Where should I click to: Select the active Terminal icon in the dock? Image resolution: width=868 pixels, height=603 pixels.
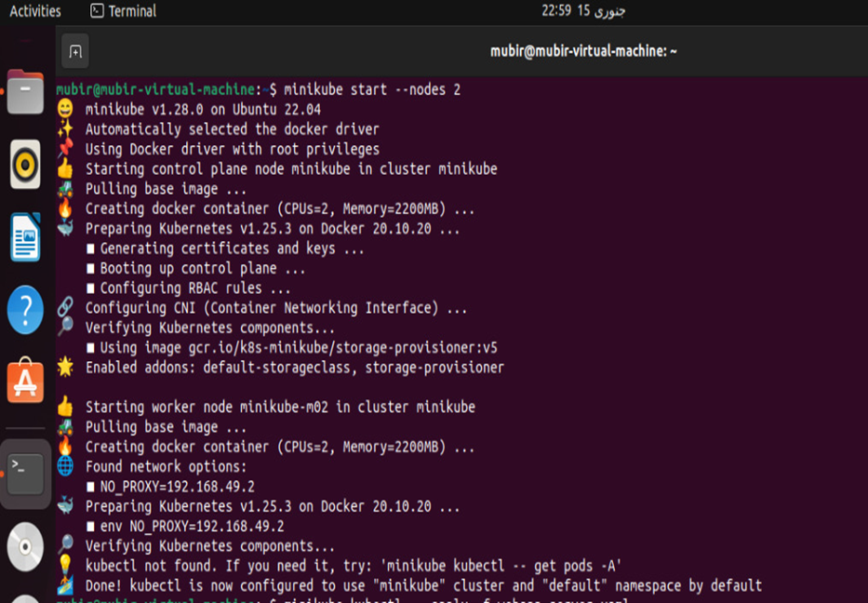25,474
